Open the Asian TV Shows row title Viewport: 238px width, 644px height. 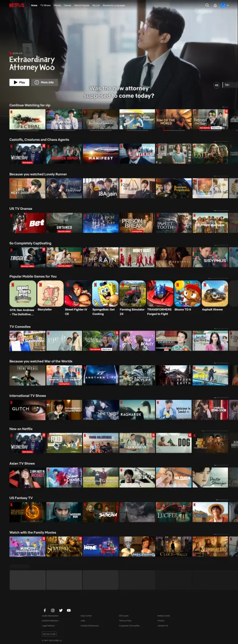22,463
